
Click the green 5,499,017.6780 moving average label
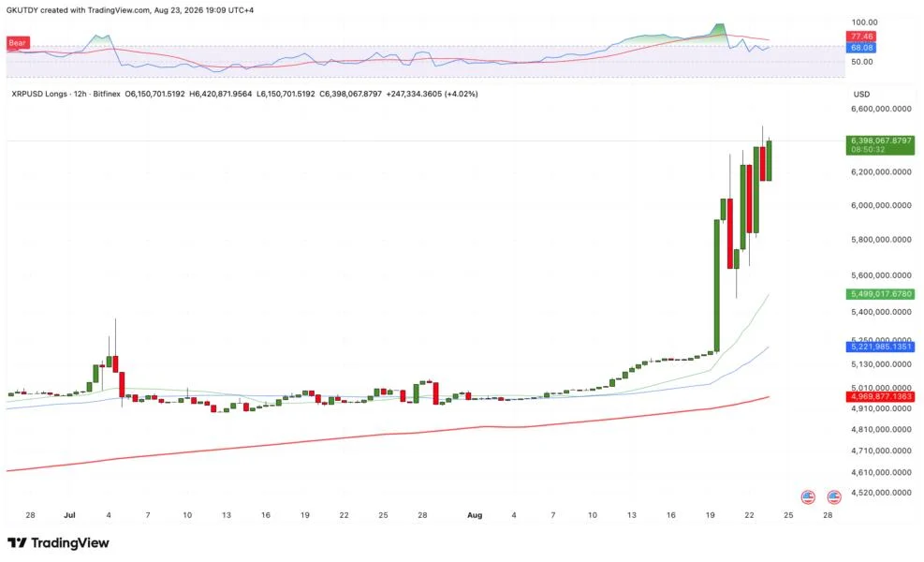[881, 294]
